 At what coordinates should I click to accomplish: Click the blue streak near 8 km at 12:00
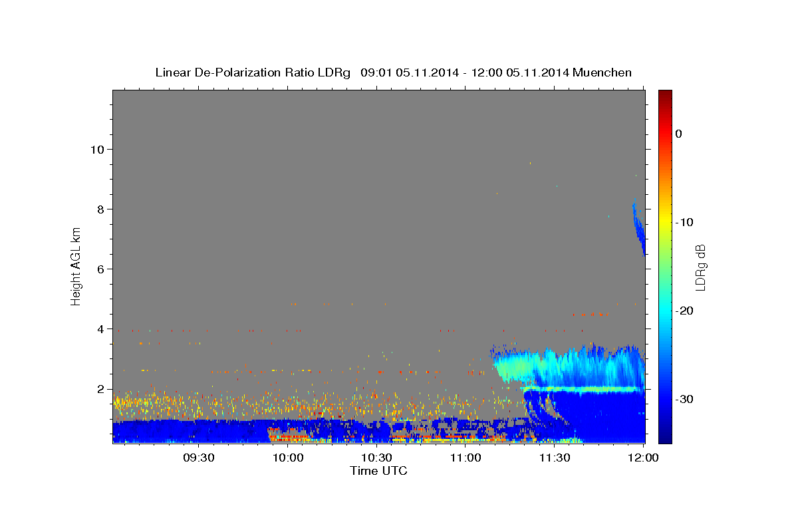click(x=638, y=229)
